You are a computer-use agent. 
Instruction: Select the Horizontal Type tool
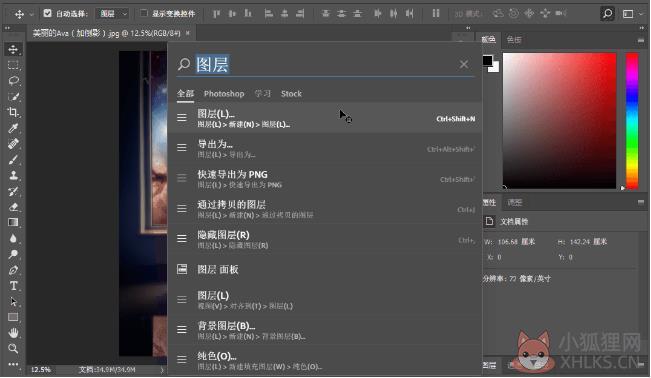(13, 286)
